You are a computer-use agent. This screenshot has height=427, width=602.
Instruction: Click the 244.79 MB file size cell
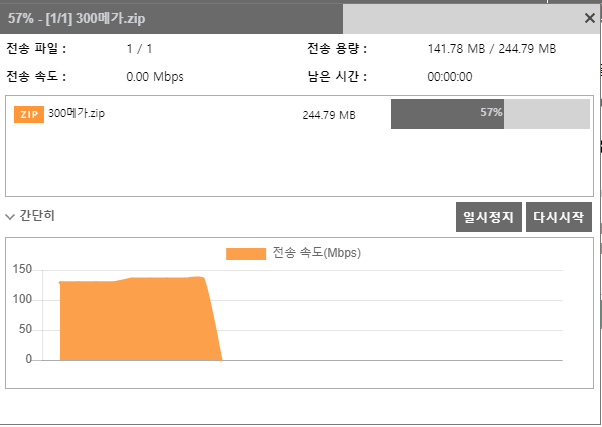pyautogui.click(x=329, y=114)
